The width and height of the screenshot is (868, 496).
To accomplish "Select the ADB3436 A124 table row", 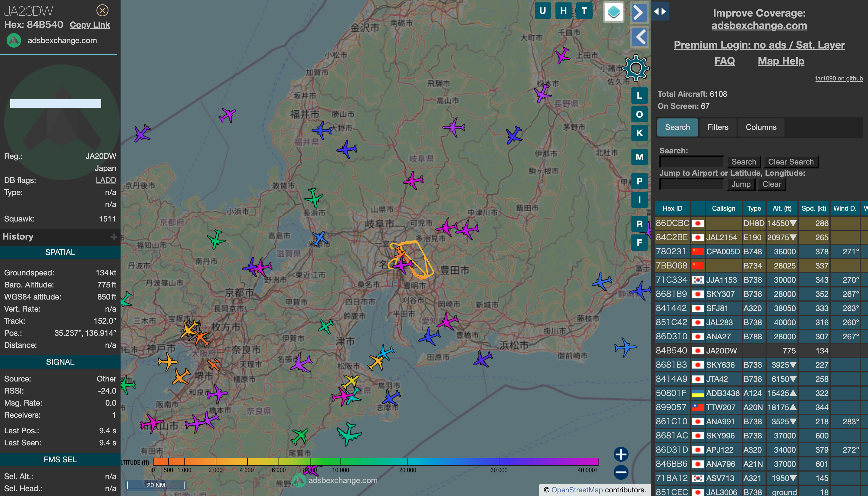I will pos(761,393).
